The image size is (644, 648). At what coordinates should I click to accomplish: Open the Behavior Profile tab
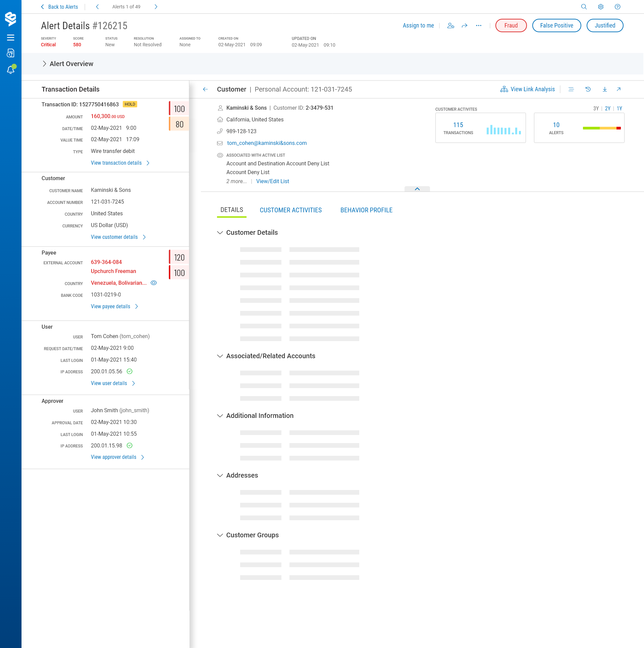pyautogui.click(x=366, y=210)
